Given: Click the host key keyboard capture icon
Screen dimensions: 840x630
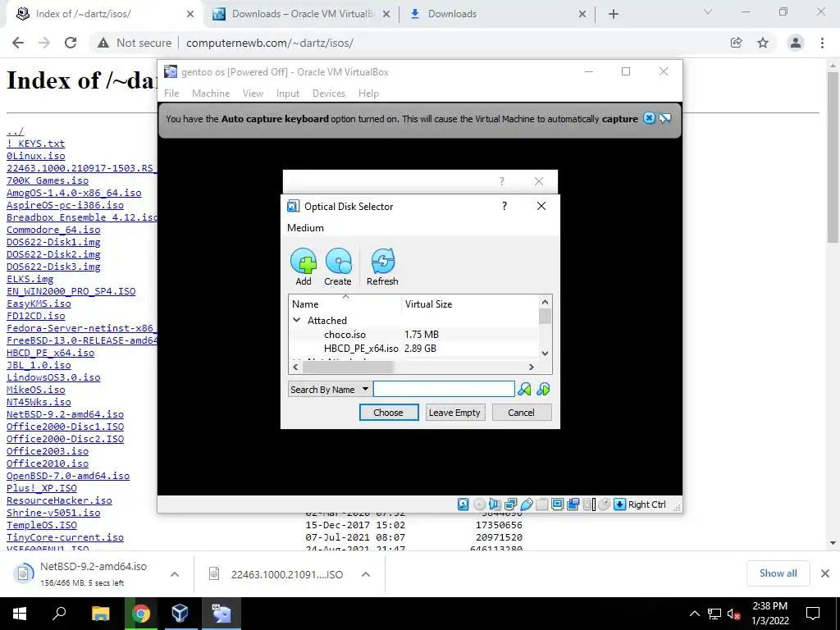Looking at the screenshot, I should pos(620,504).
